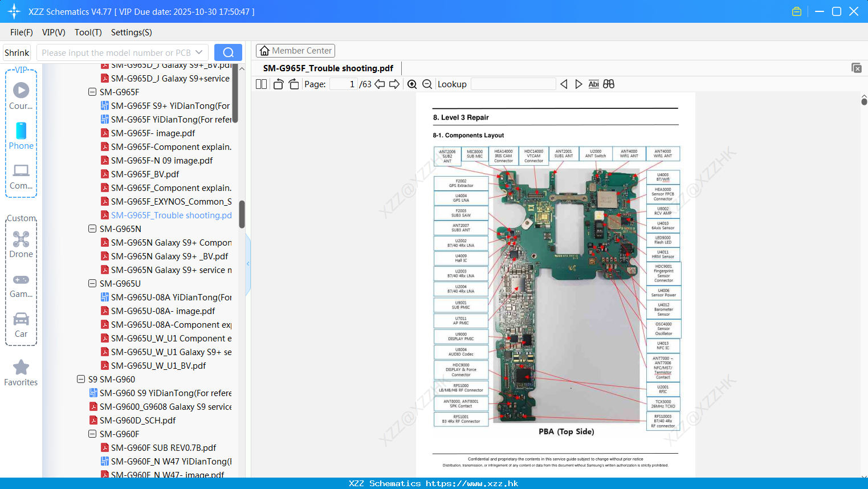Open the Settings(S) menu
This screenshot has height=489, width=868.
132,32
